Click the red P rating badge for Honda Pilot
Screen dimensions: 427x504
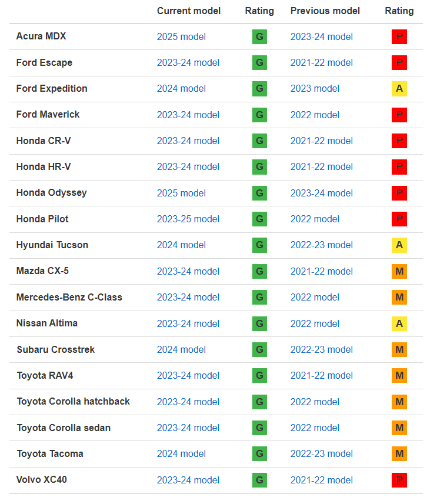click(399, 219)
